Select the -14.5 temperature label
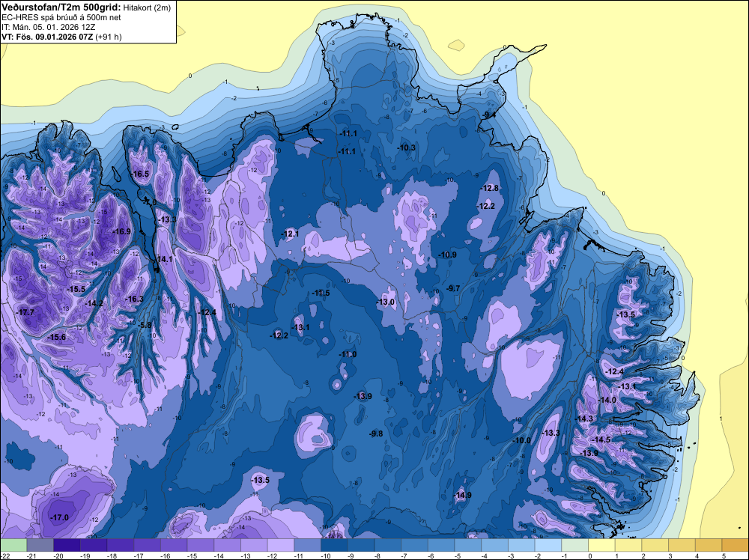The image size is (749, 560). coord(601,439)
